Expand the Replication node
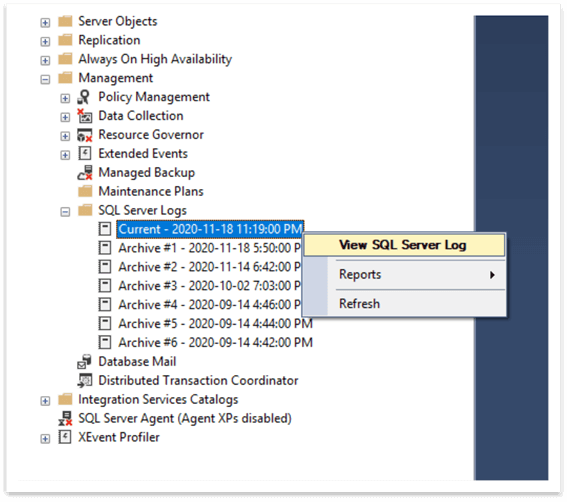 45,42
